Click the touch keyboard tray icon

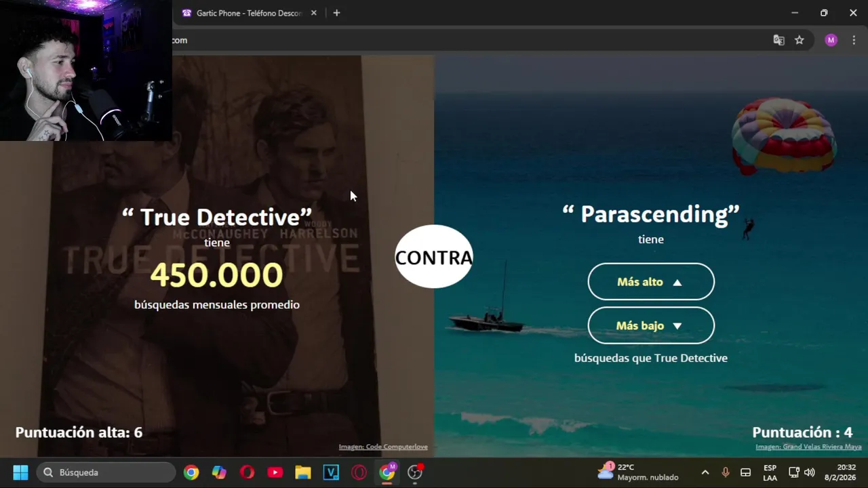pyautogui.click(x=745, y=472)
